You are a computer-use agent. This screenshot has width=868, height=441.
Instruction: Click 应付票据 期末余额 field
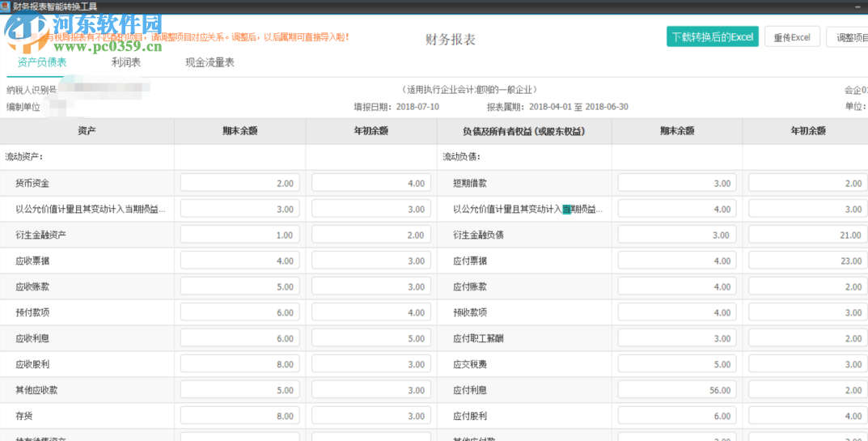point(677,261)
